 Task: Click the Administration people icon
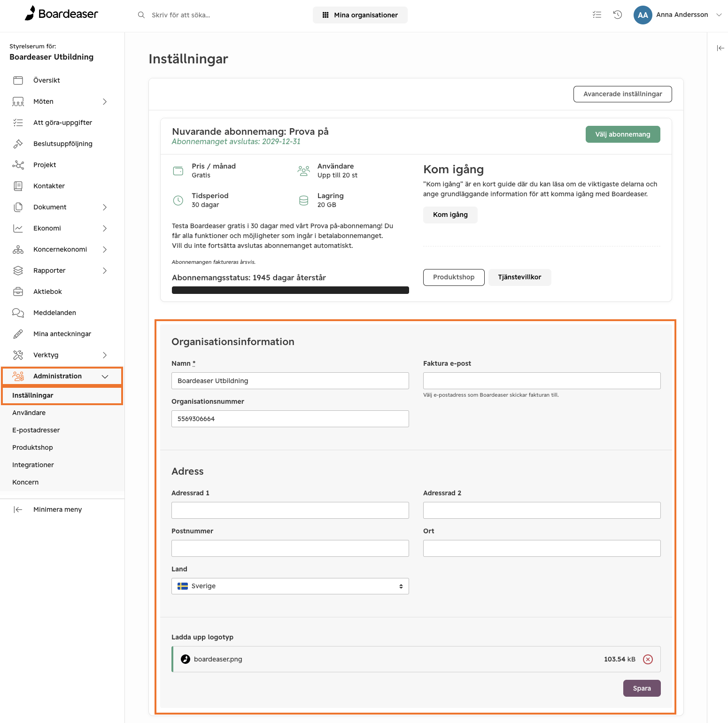click(x=18, y=376)
